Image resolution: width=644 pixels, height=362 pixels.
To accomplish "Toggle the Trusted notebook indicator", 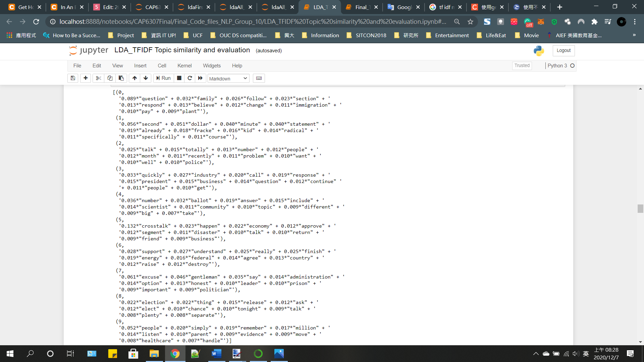I will pos(522,66).
